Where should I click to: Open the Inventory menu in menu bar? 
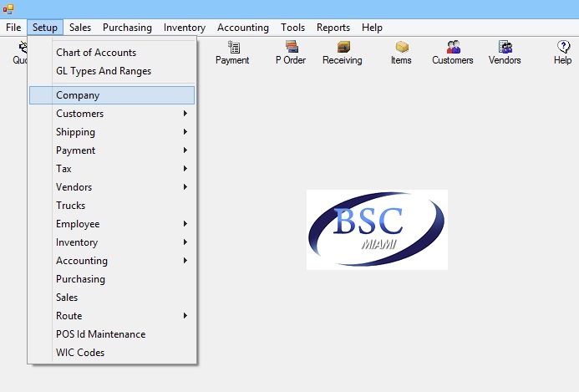(x=185, y=28)
